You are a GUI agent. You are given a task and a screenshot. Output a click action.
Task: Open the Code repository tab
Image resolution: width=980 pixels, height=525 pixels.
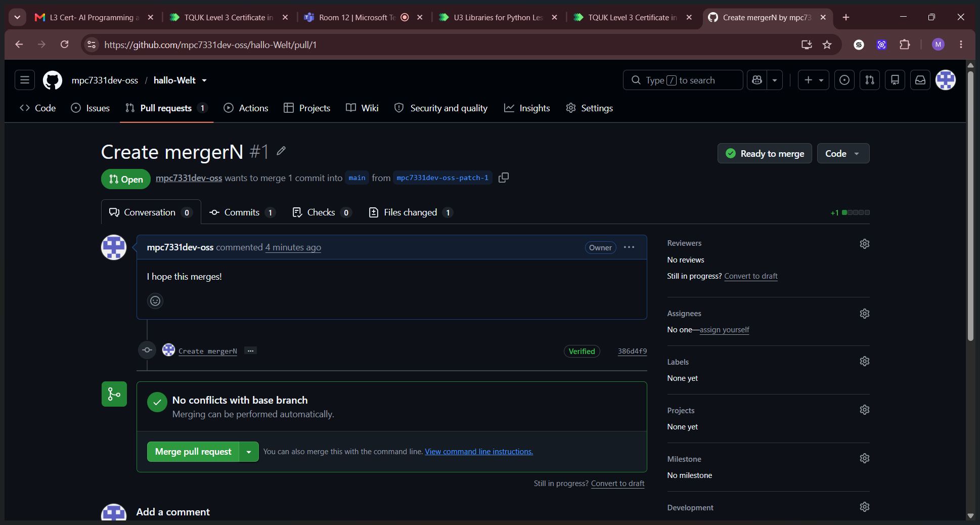tap(38, 108)
